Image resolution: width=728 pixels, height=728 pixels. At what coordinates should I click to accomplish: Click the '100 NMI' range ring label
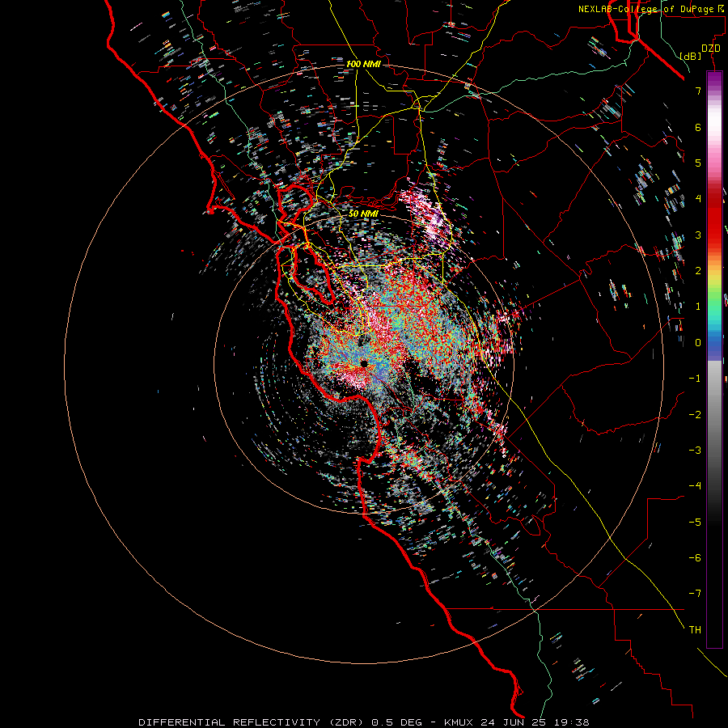363,64
